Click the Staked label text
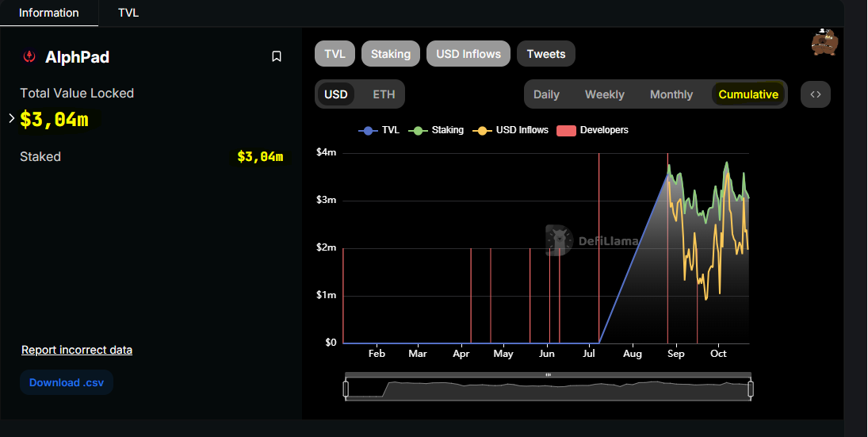Viewport: 868px width, 437px height. pos(40,157)
